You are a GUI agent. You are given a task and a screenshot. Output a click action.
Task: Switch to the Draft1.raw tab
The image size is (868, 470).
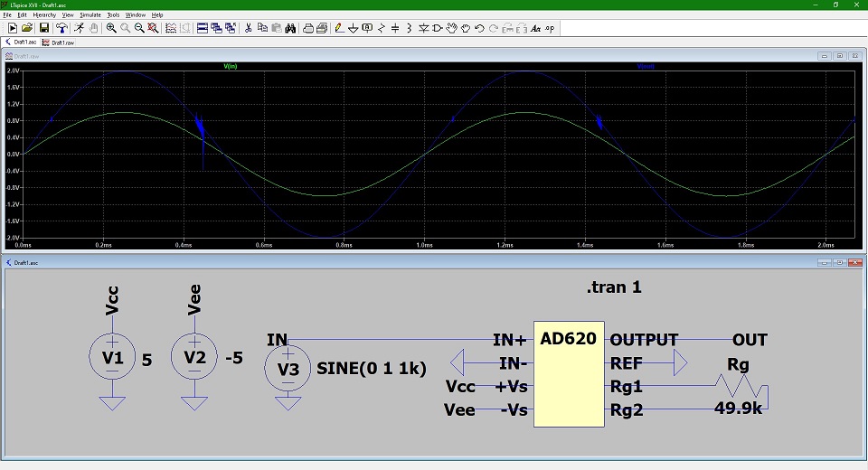(x=61, y=42)
